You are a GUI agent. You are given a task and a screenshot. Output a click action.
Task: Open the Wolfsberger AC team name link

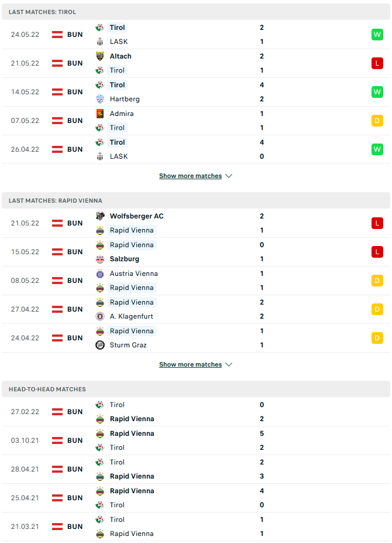136,216
